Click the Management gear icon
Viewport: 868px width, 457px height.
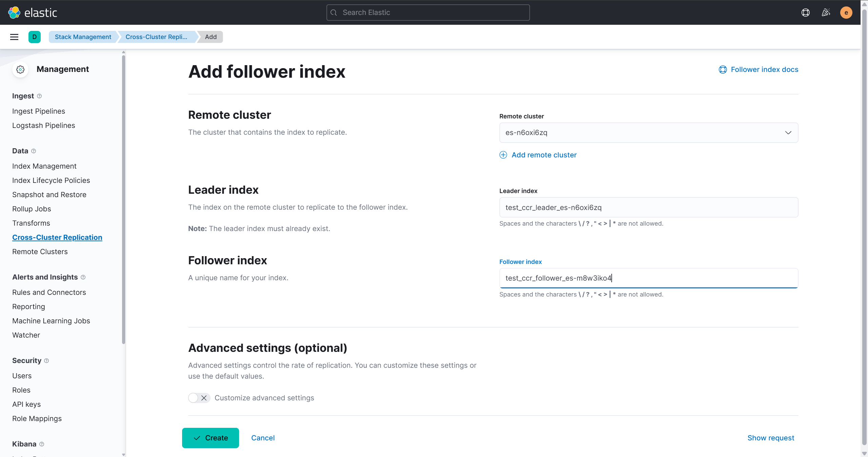20,70
